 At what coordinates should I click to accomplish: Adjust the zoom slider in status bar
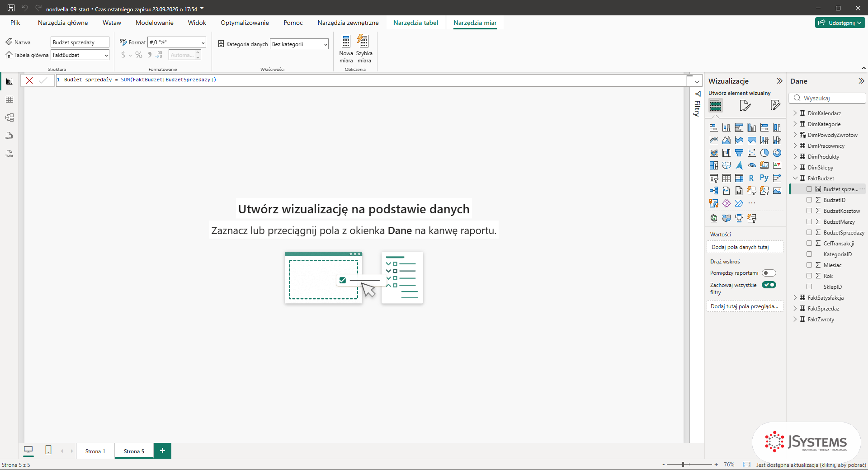point(683,465)
